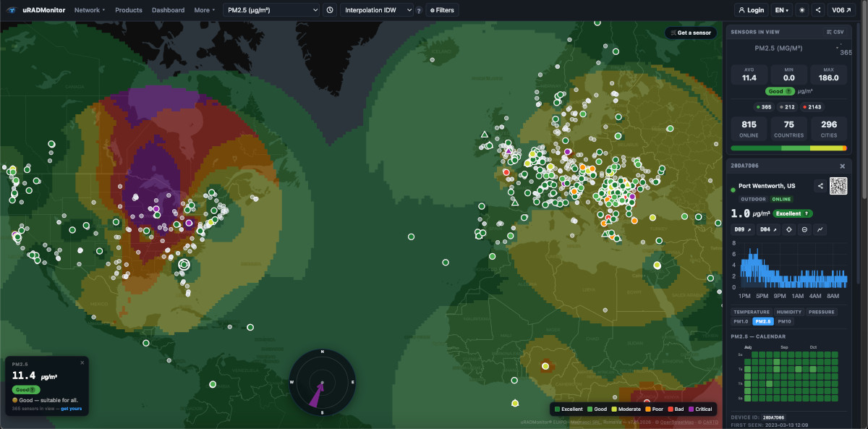Screen dimensions: 868x429
Task: Select the PM2.5 chart tab
Action: click(763, 321)
